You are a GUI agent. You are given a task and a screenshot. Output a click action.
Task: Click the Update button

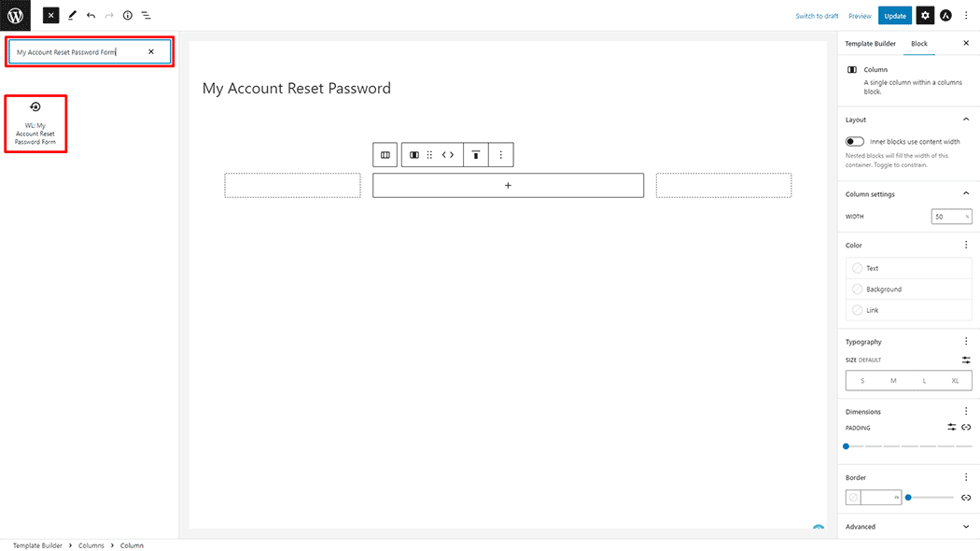pyautogui.click(x=895, y=16)
